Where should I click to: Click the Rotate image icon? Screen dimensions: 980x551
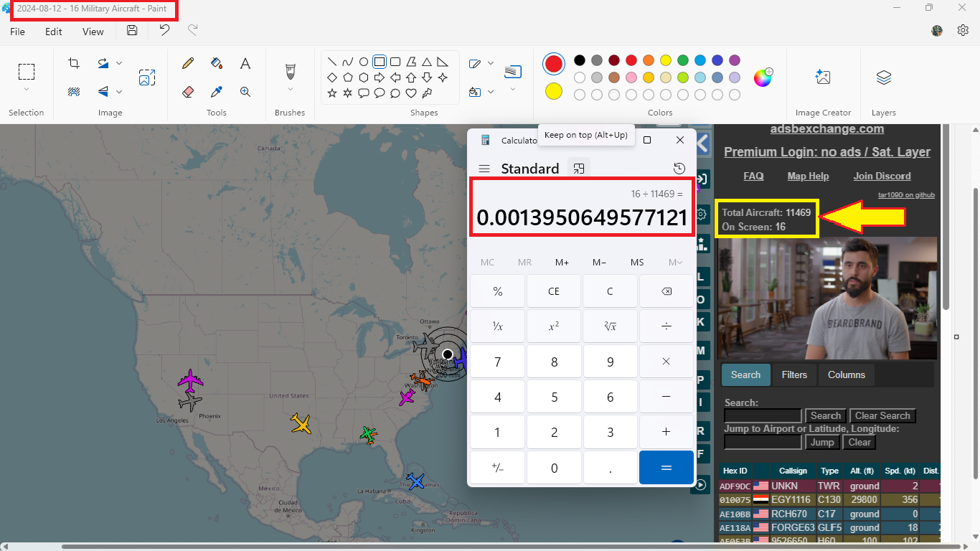point(103,63)
